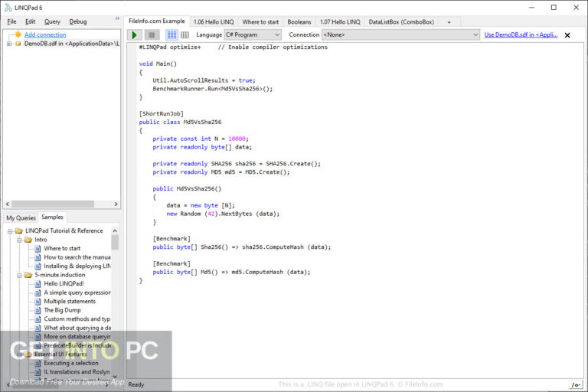Expand the DemoDB.sdf connection node
This screenshot has width=588, height=392.
9,44
